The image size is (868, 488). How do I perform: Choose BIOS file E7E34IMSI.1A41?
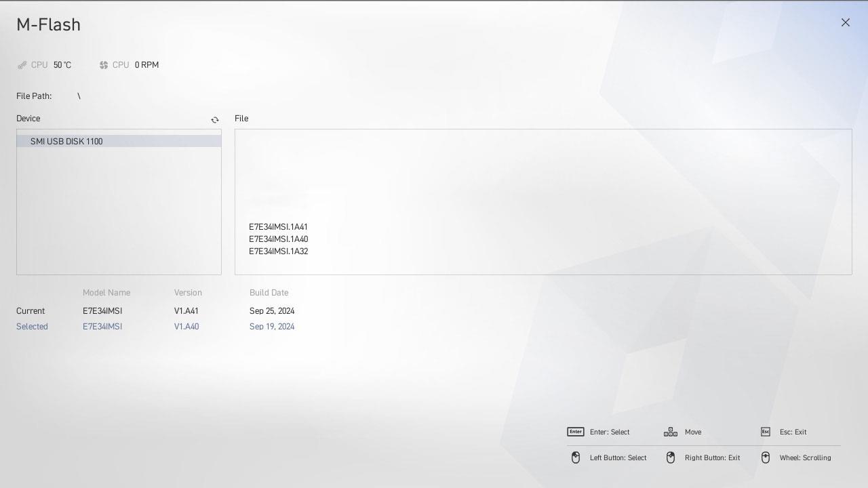278,227
